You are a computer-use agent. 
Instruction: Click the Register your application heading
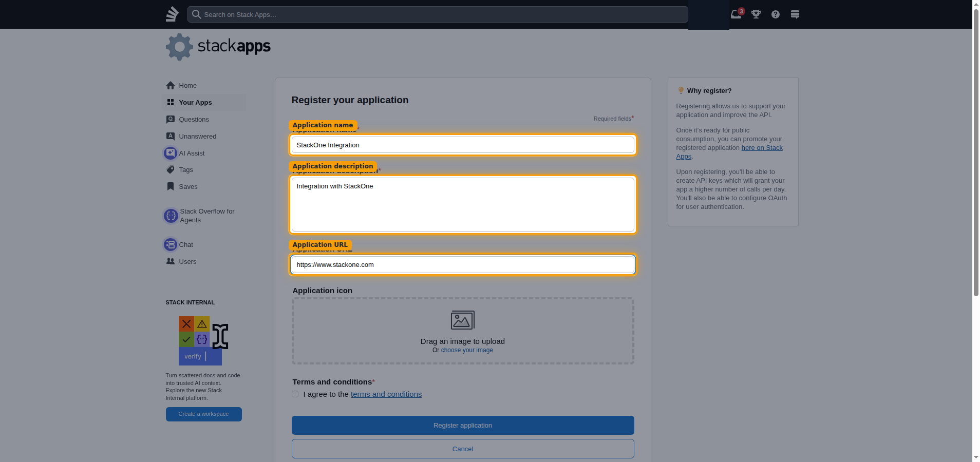point(350,100)
